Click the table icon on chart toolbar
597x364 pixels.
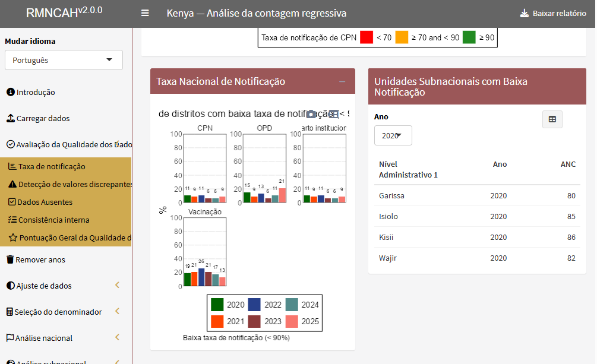(333, 114)
